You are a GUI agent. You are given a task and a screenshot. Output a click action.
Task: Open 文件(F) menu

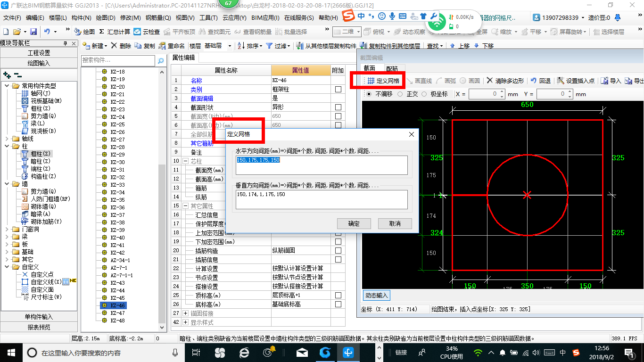12,17
